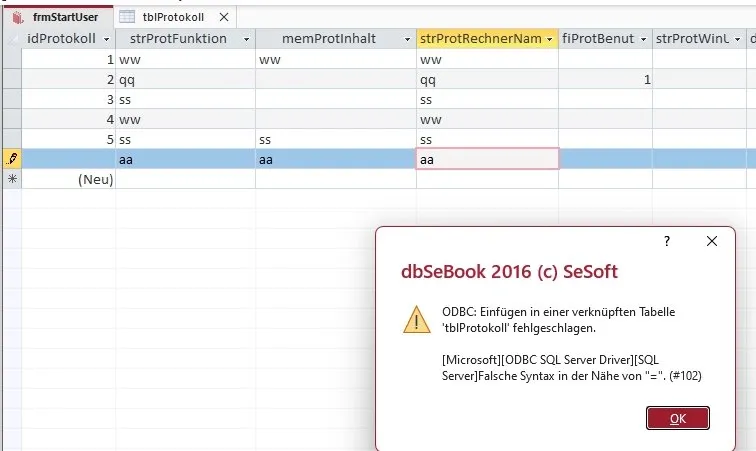The image size is (756, 451).
Task: Open fiProtBenut column dropdown arrow
Action: coord(643,39)
